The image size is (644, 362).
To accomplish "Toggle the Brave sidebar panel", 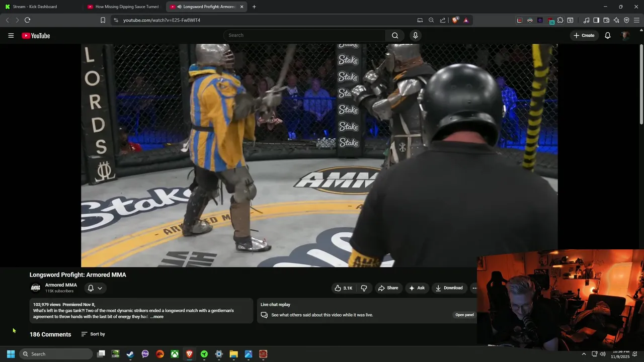I will pyautogui.click(x=596, y=20).
